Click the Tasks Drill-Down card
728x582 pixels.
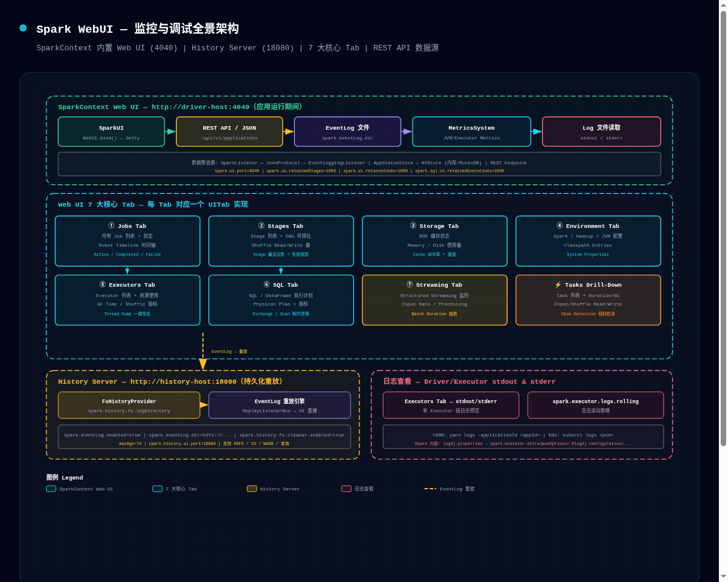[x=588, y=300]
